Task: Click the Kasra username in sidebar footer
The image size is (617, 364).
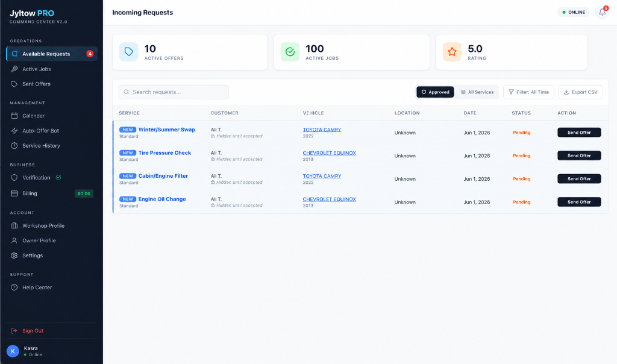Action: (31, 348)
